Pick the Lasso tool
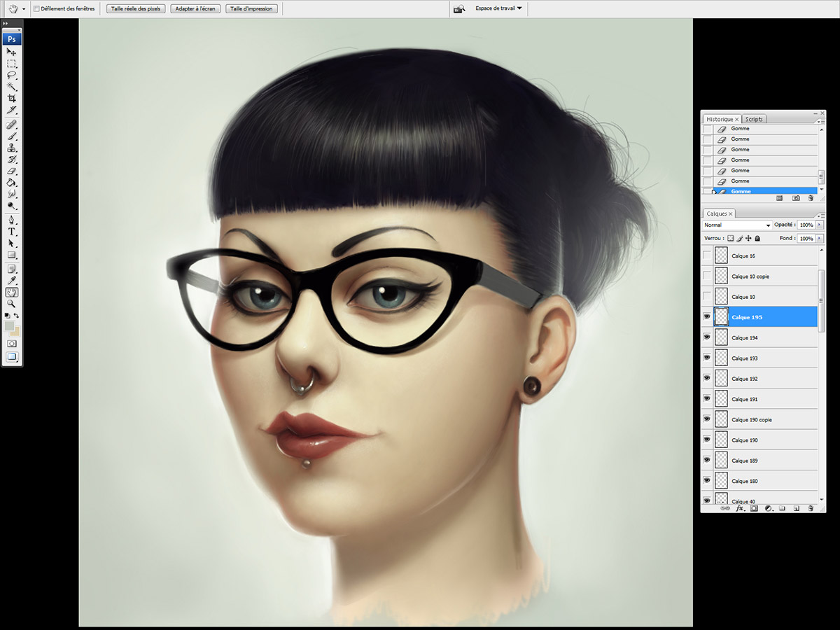840x630 pixels. click(x=11, y=75)
